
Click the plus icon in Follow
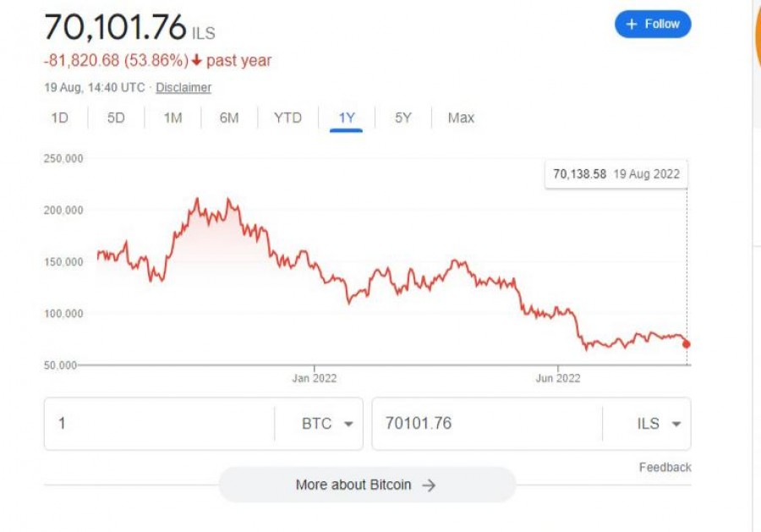[631, 25]
